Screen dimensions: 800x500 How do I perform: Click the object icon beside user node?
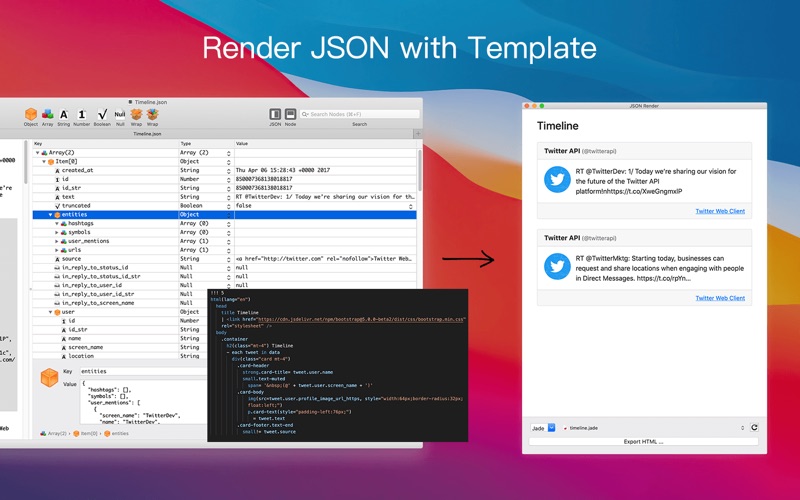(x=57, y=312)
